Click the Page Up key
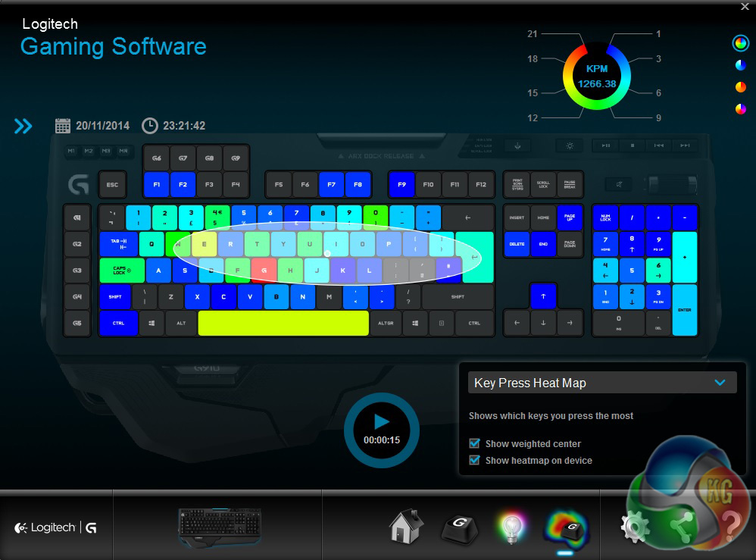 point(570,217)
